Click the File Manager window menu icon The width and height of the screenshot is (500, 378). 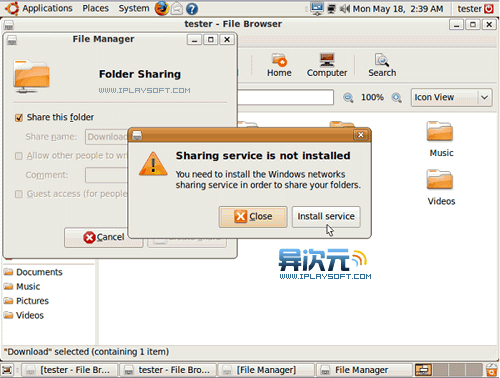coord(12,40)
